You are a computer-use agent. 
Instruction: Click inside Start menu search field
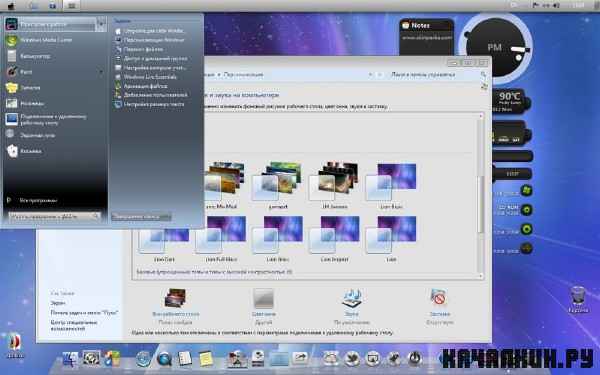click(54, 217)
